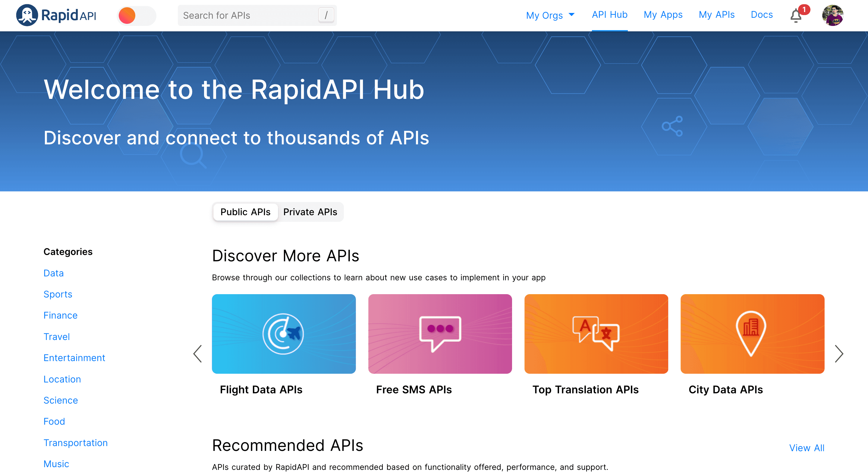Open the Travel category

(57, 337)
